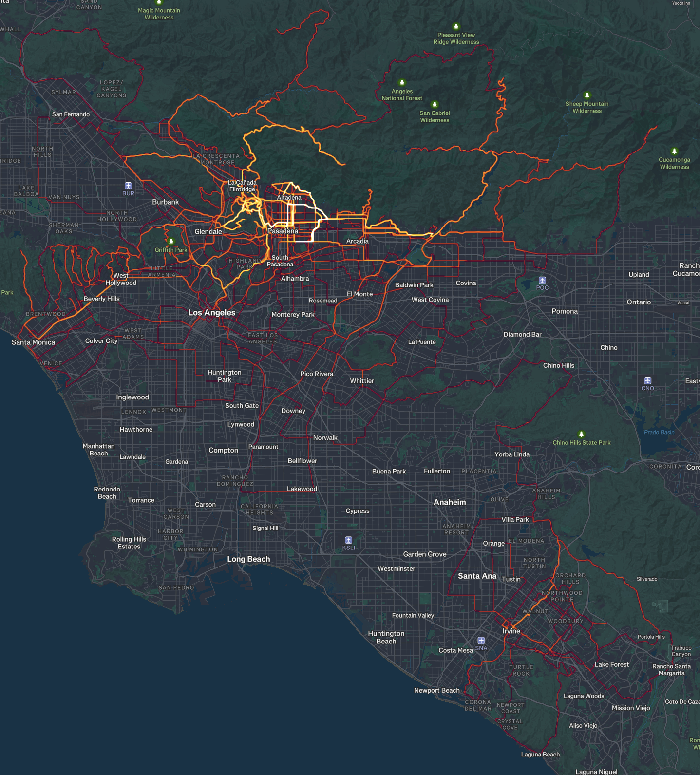
Task: Click the Anaheim city label
Action: click(450, 502)
